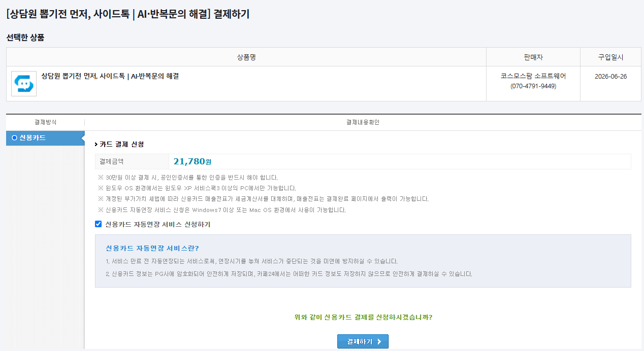Click the 결제내용확인 header
This screenshot has width=644, height=351.
(x=363, y=122)
